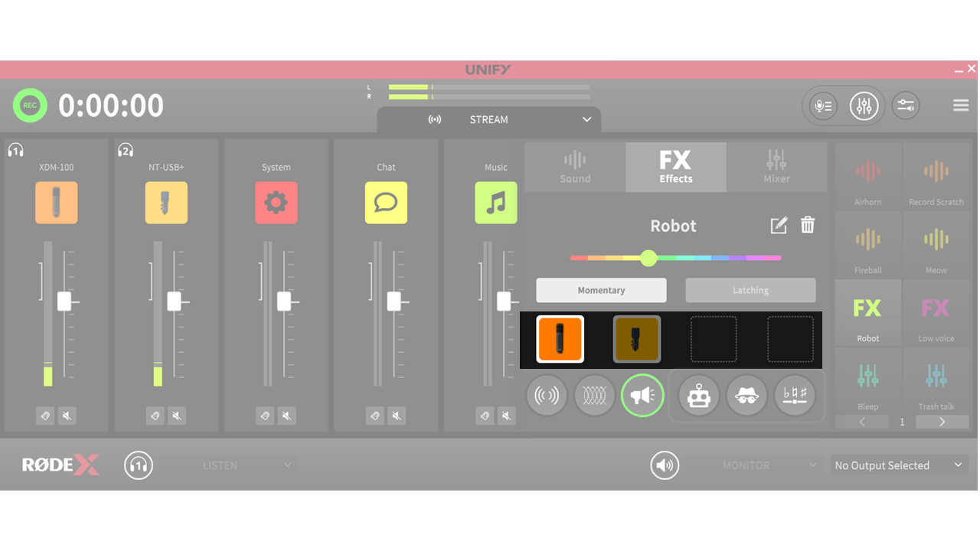
Task: Select the Low voice FX pad
Action: click(x=936, y=313)
